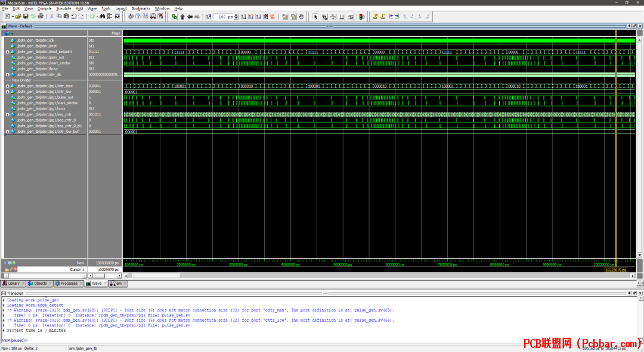Open the Simulate menu
Image resolution: width=644 pixels, height=352 pixels.
pos(63,8)
